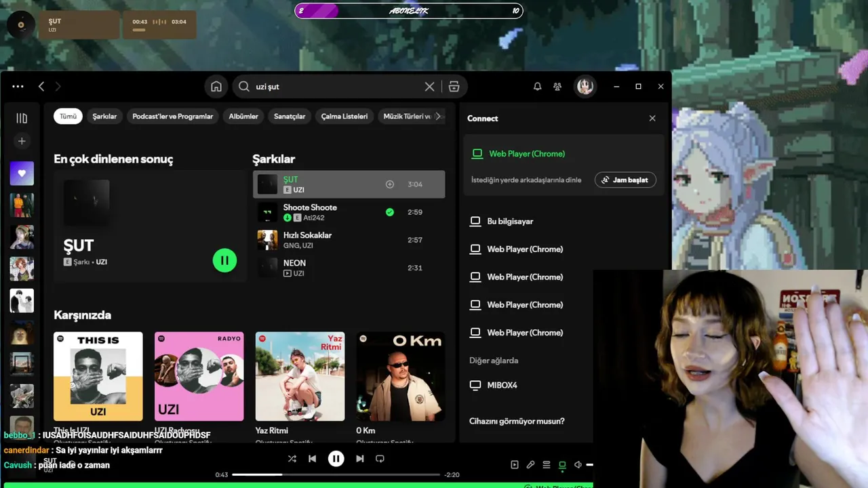Open Cihazını görmüyor musun? link
Image resolution: width=868 pixels, height=488 pixels.
(x=517, y=421)
